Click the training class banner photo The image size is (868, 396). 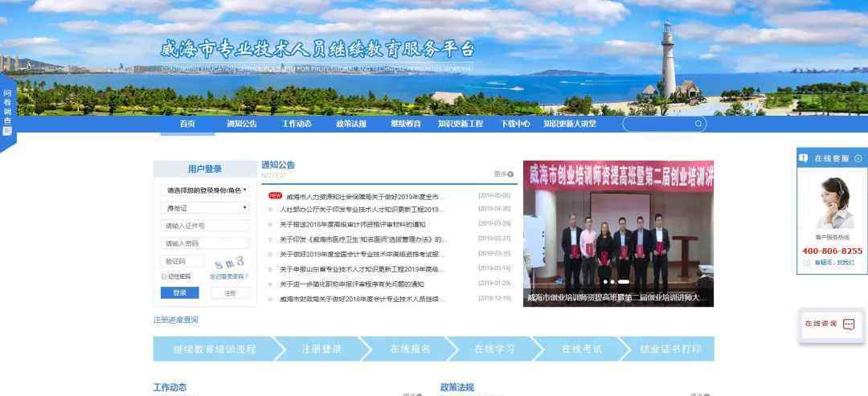(618, 234)
